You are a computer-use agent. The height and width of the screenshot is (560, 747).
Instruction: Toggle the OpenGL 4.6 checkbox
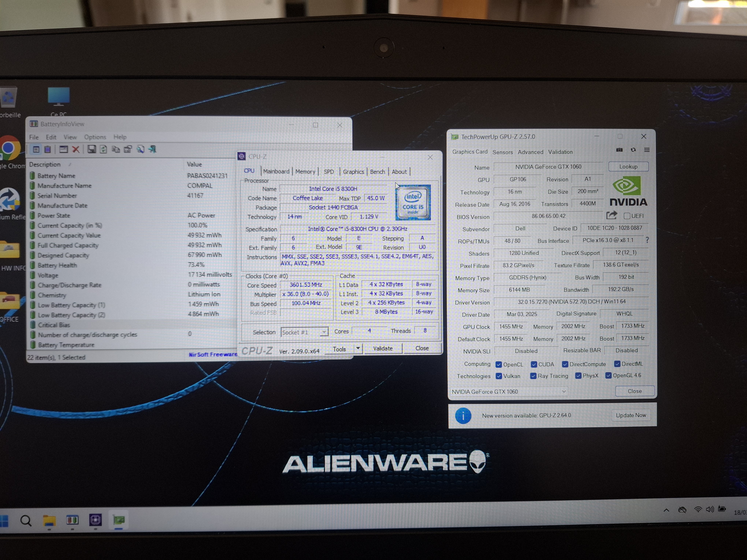click(x=608, y=375)
